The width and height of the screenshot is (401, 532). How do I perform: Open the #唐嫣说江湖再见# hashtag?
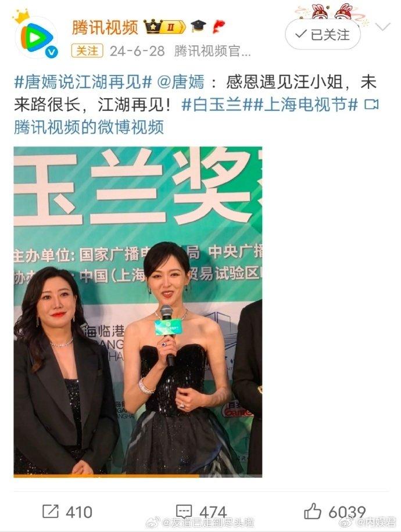point(83,82)
